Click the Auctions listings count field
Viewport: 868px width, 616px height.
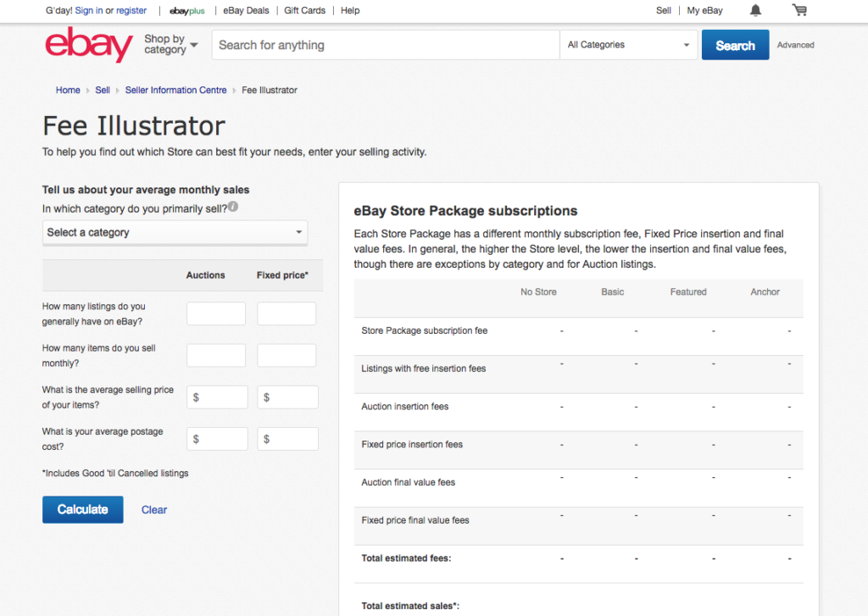tap(216, 314)
